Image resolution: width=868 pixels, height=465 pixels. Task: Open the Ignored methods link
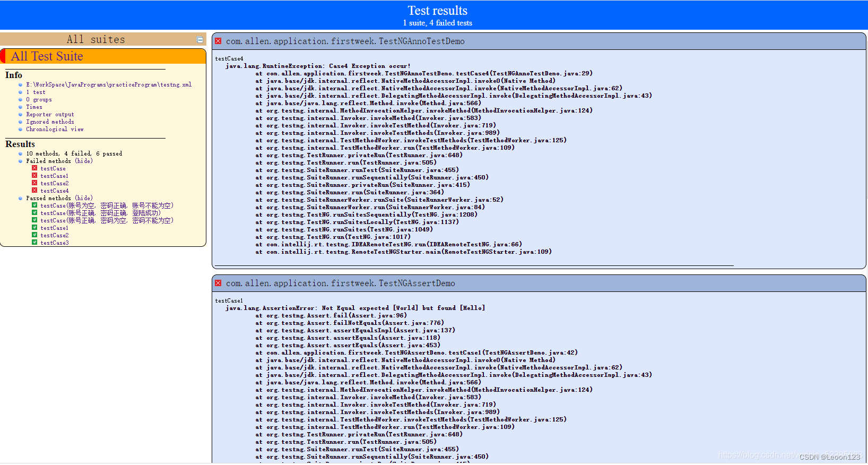[50, 122]
